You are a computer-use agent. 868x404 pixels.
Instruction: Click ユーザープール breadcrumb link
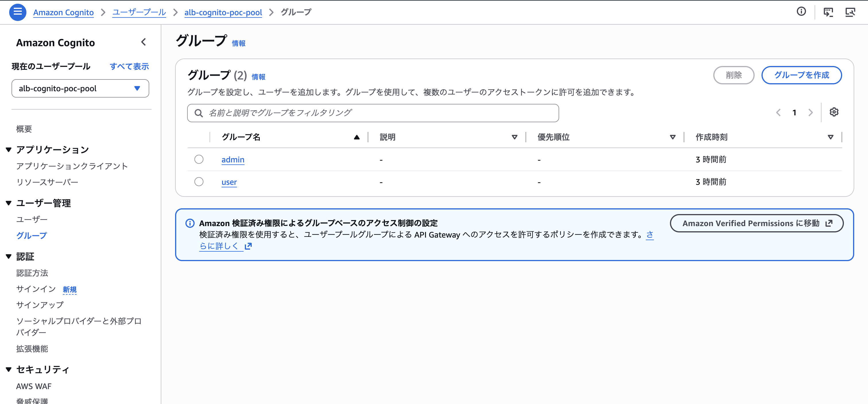click(x=139, y=12)
